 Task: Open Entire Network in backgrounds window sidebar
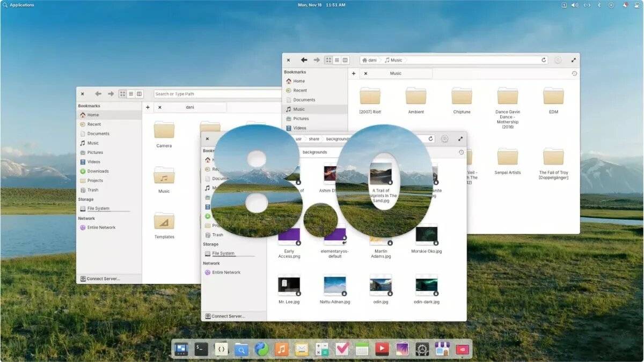point(234,272)
